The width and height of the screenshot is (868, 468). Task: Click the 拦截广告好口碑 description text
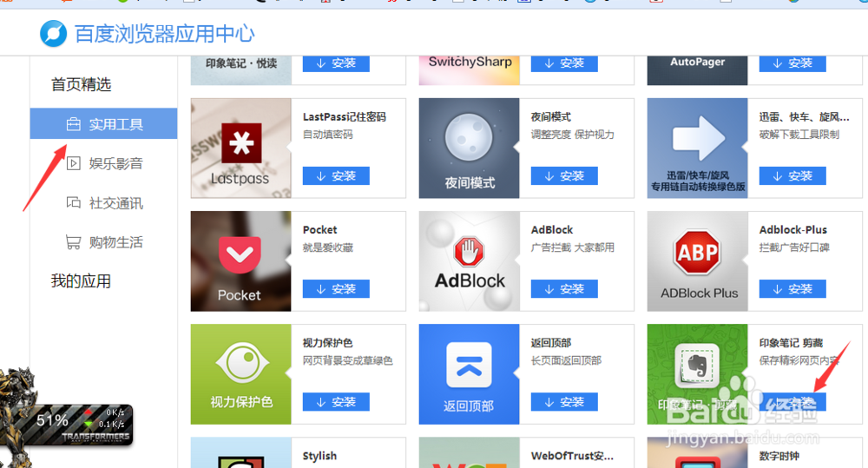pos(794,247)
